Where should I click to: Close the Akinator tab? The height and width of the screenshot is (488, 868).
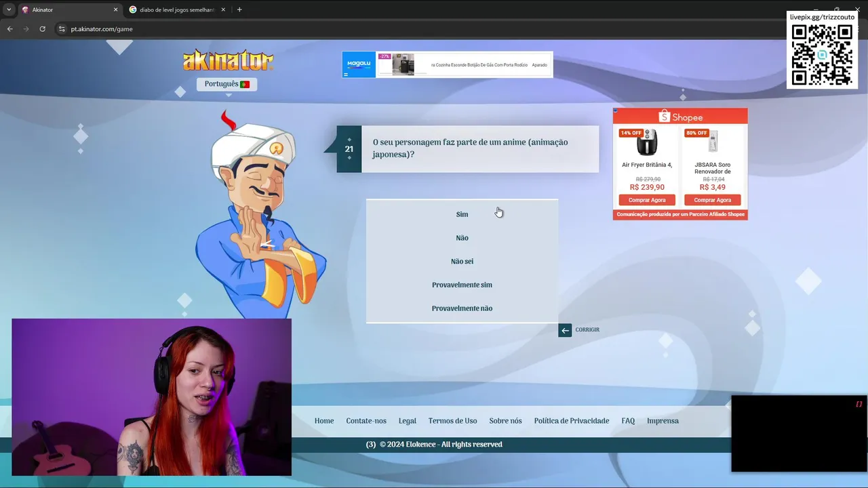pos(115,9)
